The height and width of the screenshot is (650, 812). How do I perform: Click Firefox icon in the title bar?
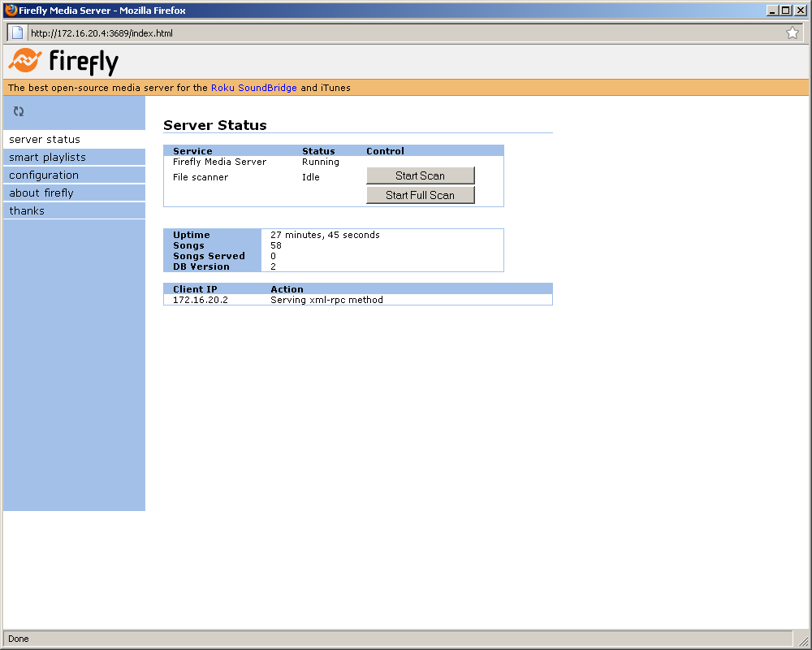coord(11,10)
